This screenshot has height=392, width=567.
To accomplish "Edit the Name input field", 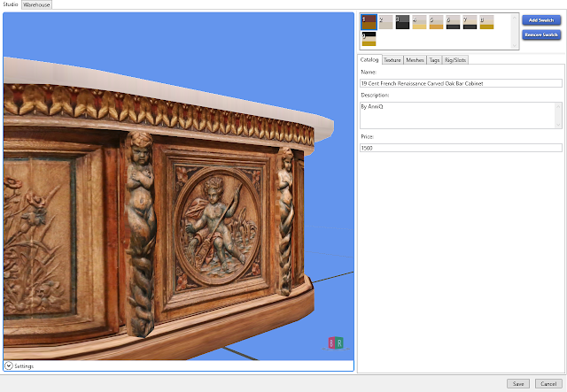I will click(461, 83).
